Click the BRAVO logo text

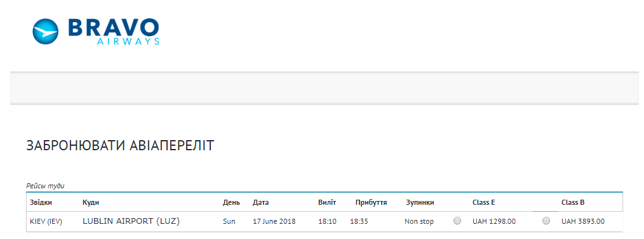113,27
